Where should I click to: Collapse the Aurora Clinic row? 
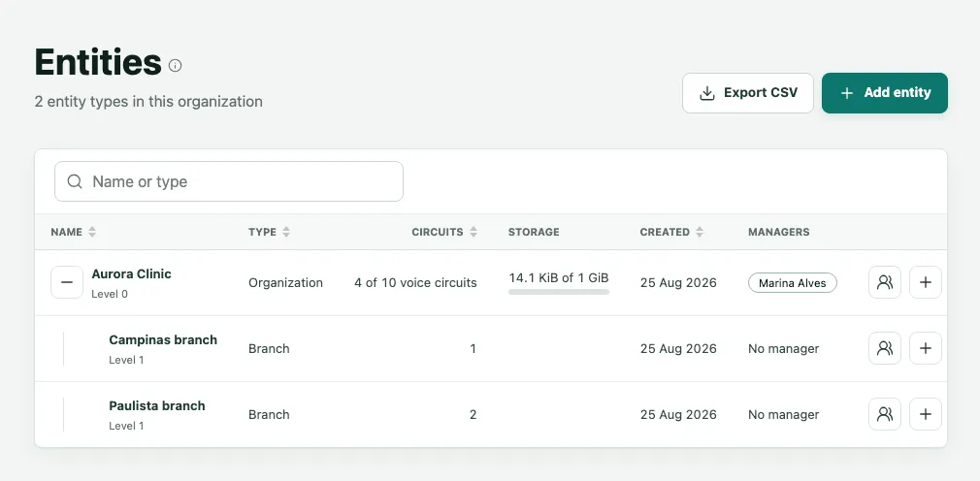(67, 282)
